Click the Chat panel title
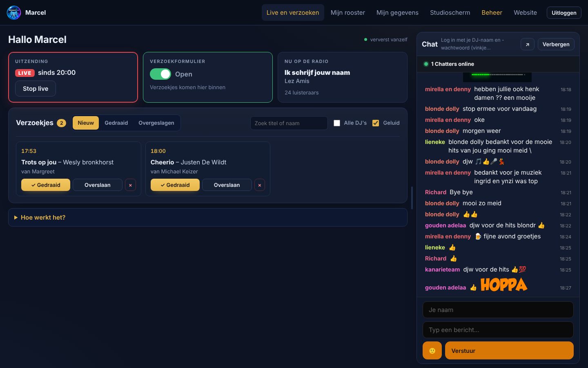Screen dimensions: 588x368 click(x=430, y=44)
